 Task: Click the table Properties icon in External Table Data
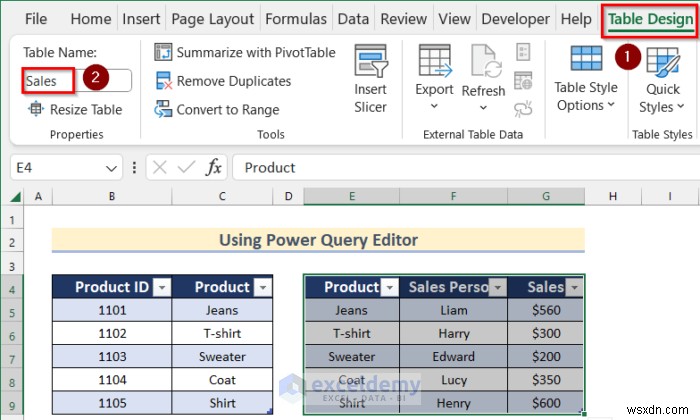pos(523,52)
